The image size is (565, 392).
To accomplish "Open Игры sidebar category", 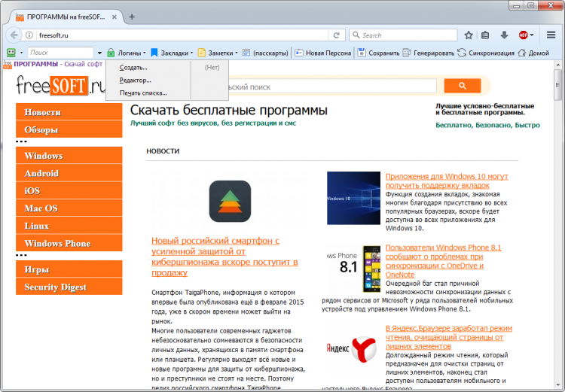I will coord(69,269).
